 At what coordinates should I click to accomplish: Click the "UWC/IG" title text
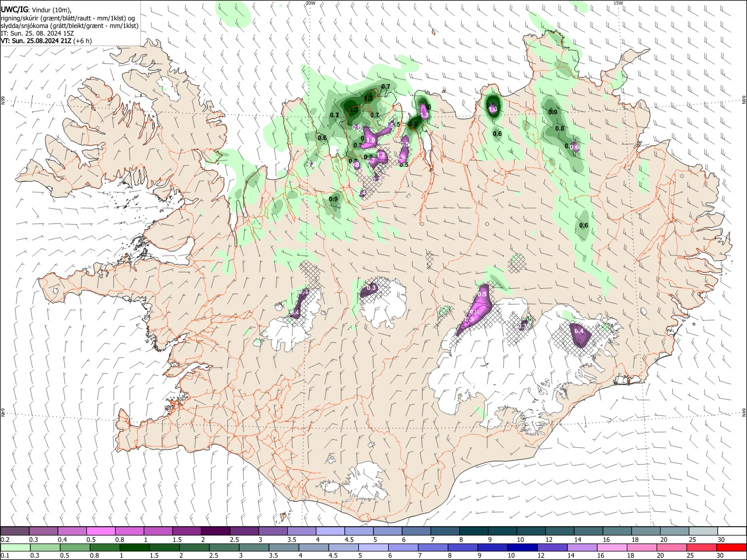coord(13,10)
